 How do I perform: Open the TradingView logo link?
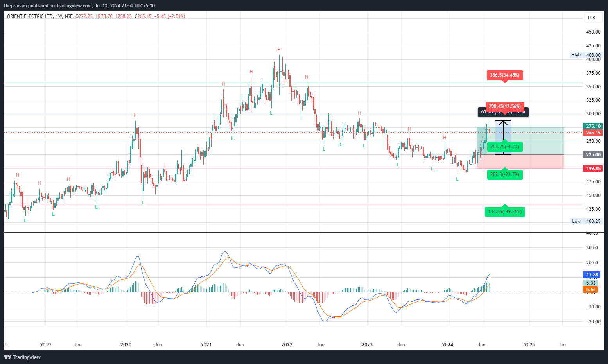(22, 357)
